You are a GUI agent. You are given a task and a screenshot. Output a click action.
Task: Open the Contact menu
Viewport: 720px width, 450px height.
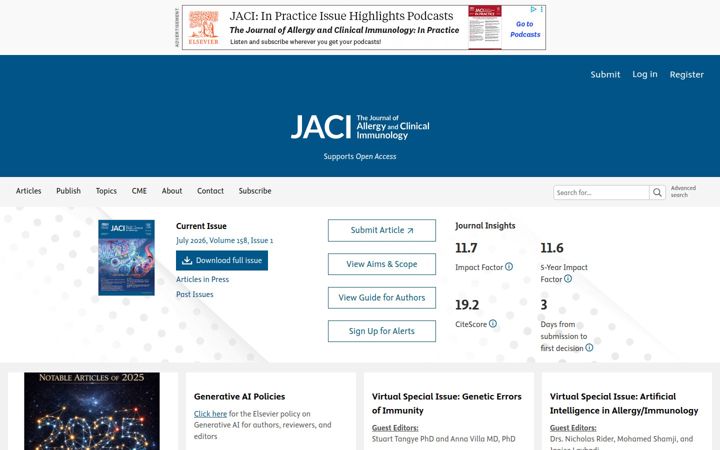[x=210, y=191]
